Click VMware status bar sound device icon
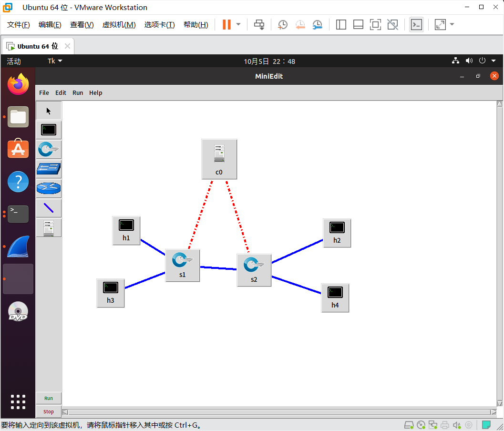The height and width of the screenshot is (431, 504). (457, 425)
